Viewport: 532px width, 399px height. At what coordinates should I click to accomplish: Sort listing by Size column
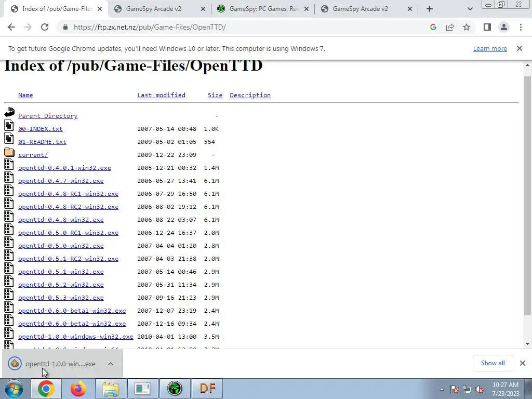215,95
